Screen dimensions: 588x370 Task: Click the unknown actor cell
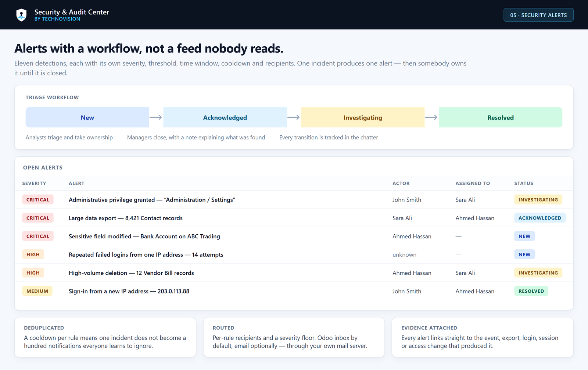pos(404,255)
